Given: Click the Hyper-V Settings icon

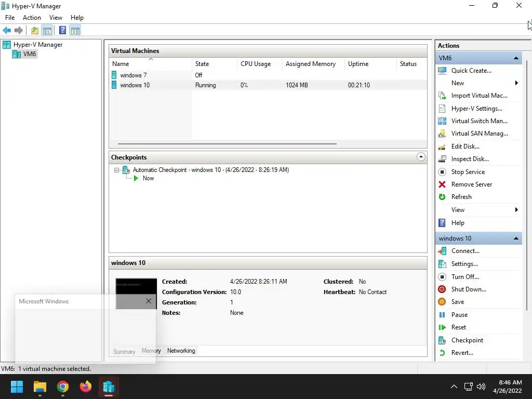Looking at the screenshot, I should coord(442,109).
